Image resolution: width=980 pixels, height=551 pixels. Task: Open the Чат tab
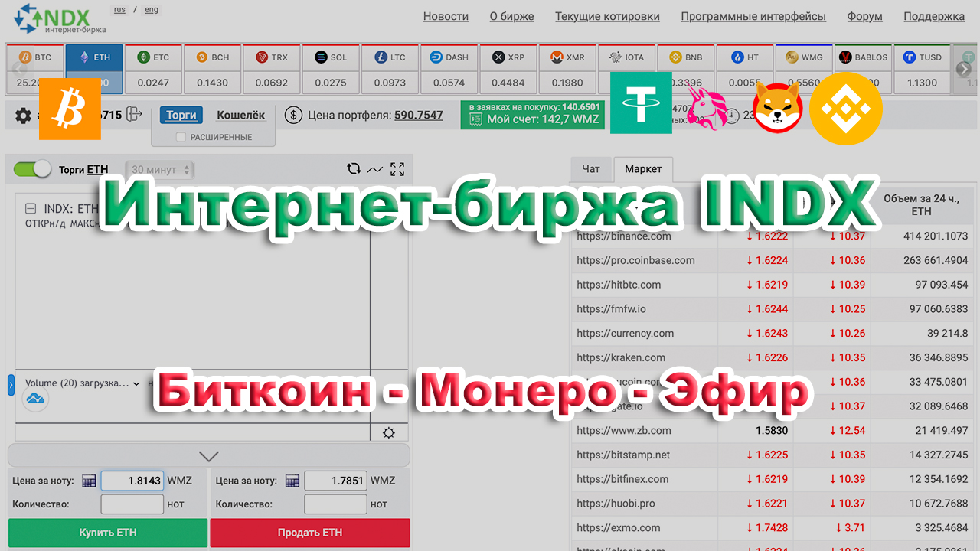click(x=591, y=169)
